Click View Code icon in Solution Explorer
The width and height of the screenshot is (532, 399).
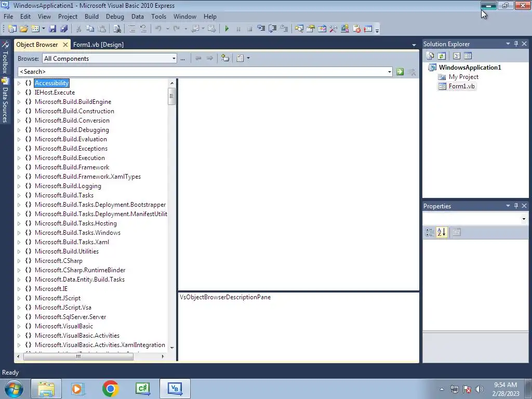tap(457, 56)
